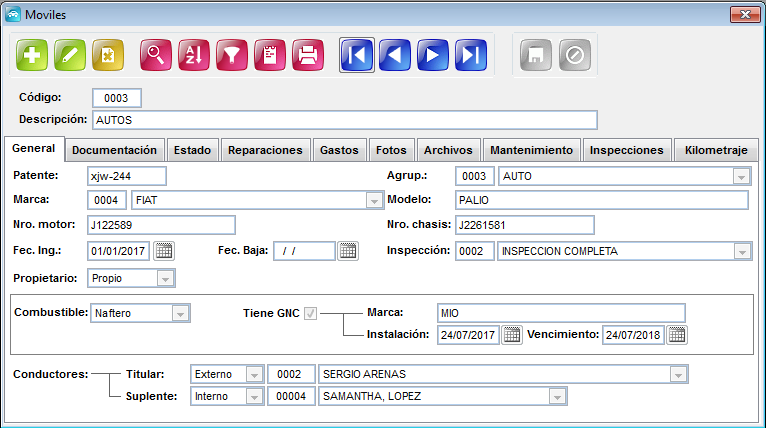
Task: Open calendar for Instalación date
Action: click(512, 335)
